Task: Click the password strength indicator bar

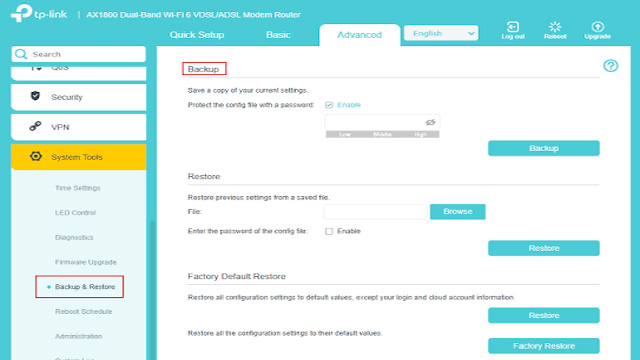Action: tap(382, 134)
